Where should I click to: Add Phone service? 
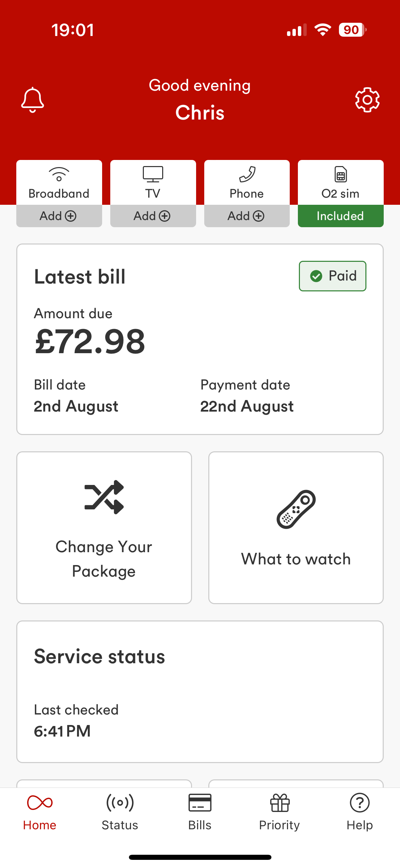(247, 216)
